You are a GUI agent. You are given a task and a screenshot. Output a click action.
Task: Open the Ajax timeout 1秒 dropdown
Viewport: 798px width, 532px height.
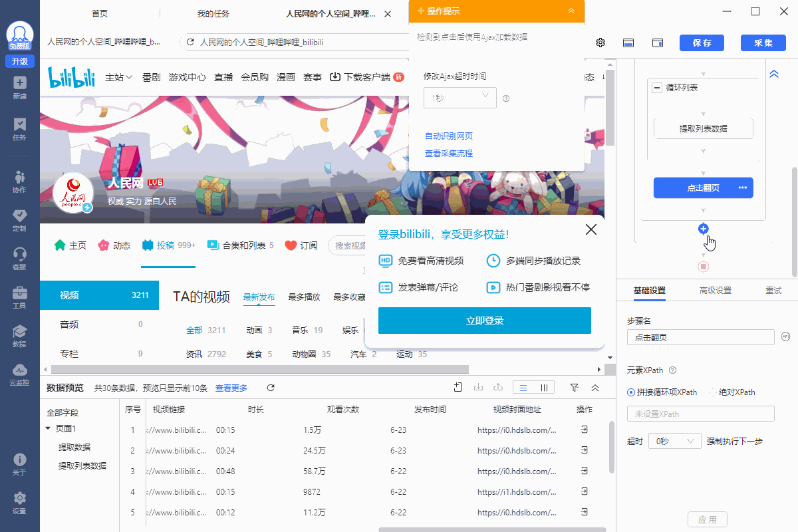coord(460,98)
